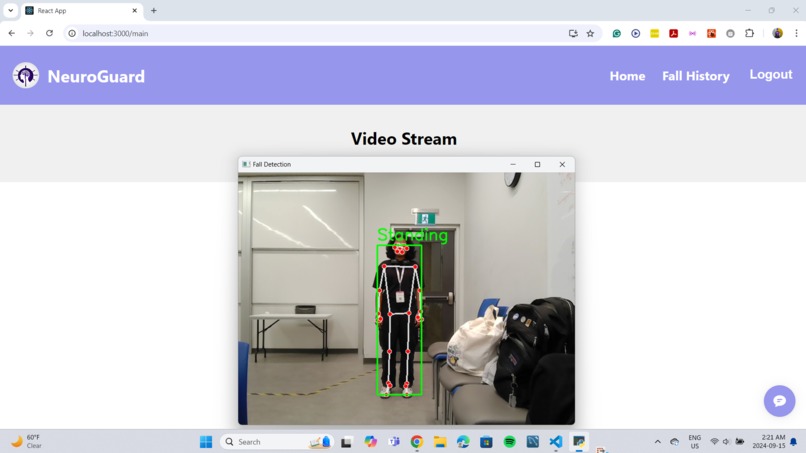
Task: Open Microsoft Edge from taskbar
Action: coord(463,442)
